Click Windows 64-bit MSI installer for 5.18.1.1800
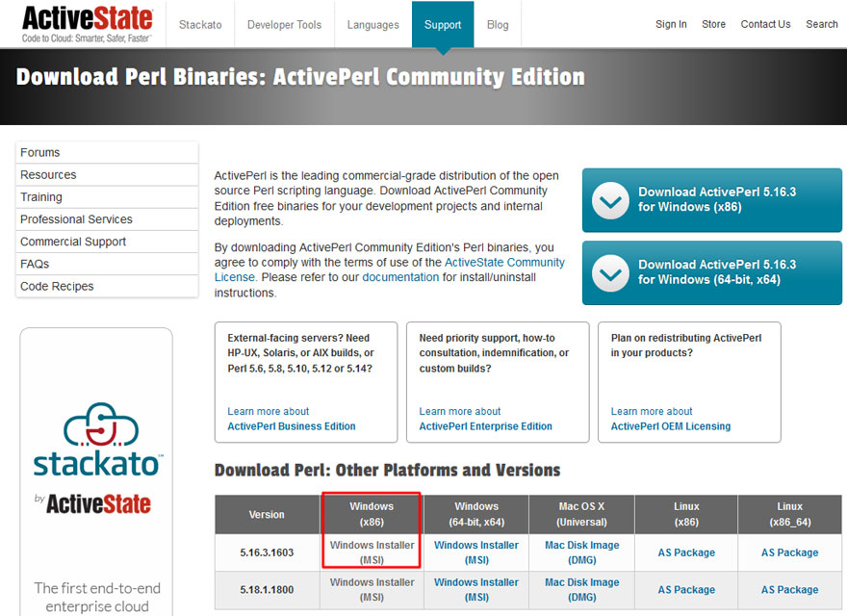Viewport: 847px width, 616px height. [475, 589]
